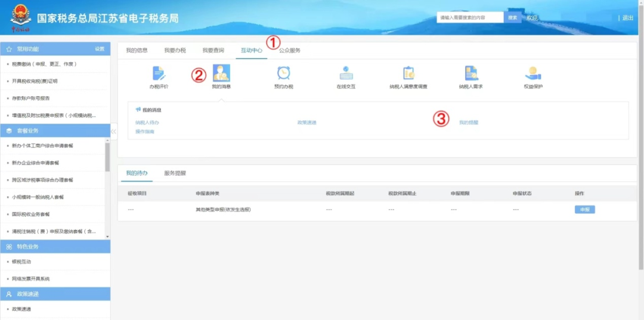This screenshot has height=320, width=644.
Task: Switch to the 服务提醒 tab
Action: pyautogui.click(x=175, y=173)
